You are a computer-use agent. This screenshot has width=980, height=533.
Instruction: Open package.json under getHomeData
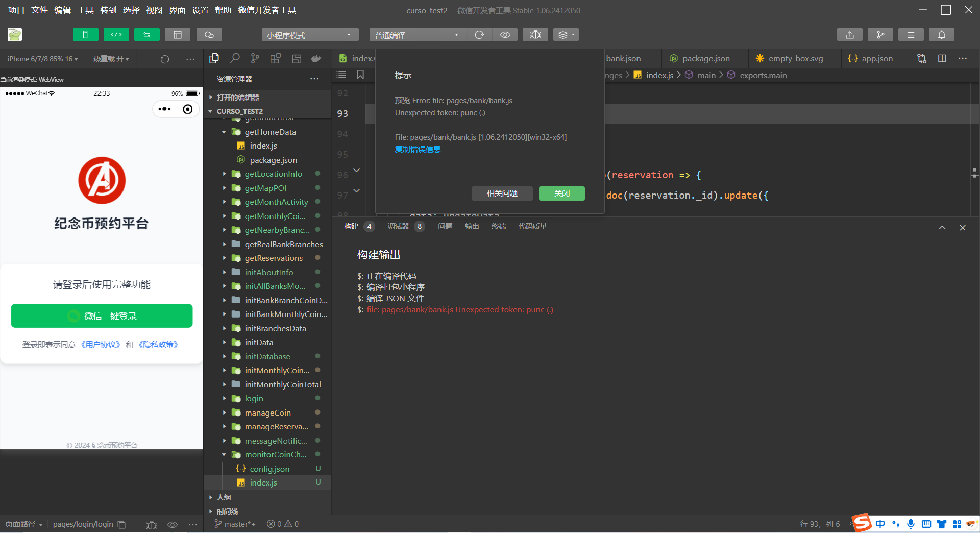click(267, 160)
